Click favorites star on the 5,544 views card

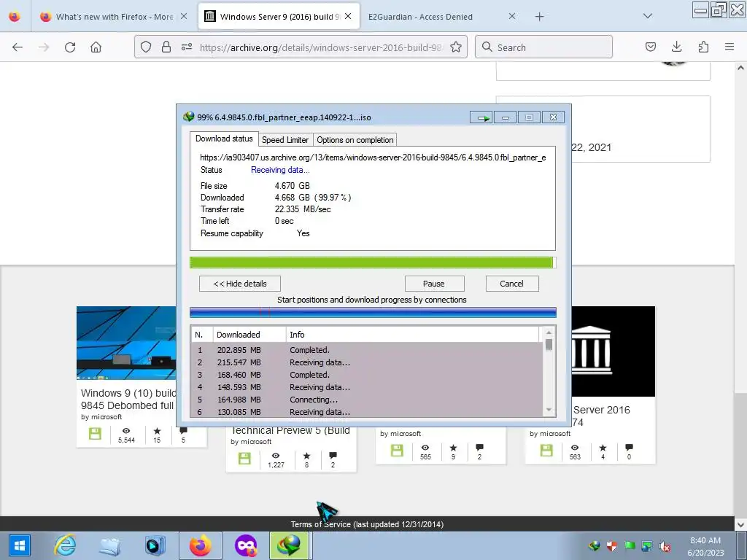(157, 431)
